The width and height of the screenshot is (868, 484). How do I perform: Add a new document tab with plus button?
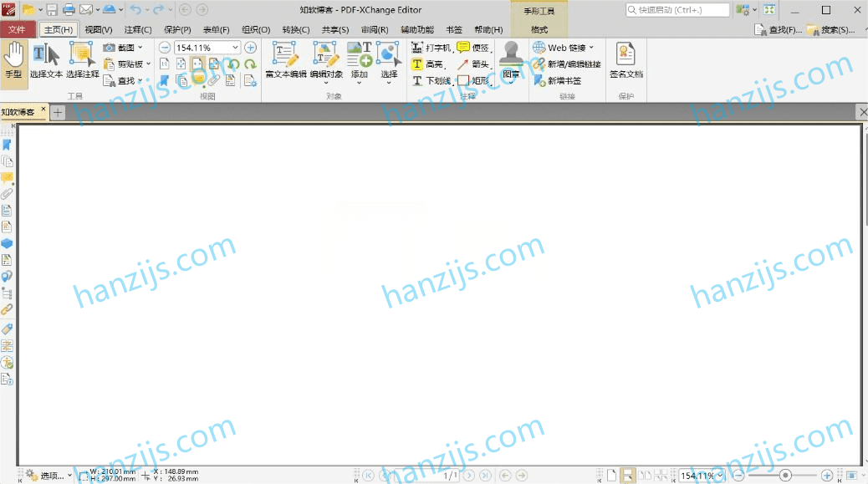click(x=58, y=112)
